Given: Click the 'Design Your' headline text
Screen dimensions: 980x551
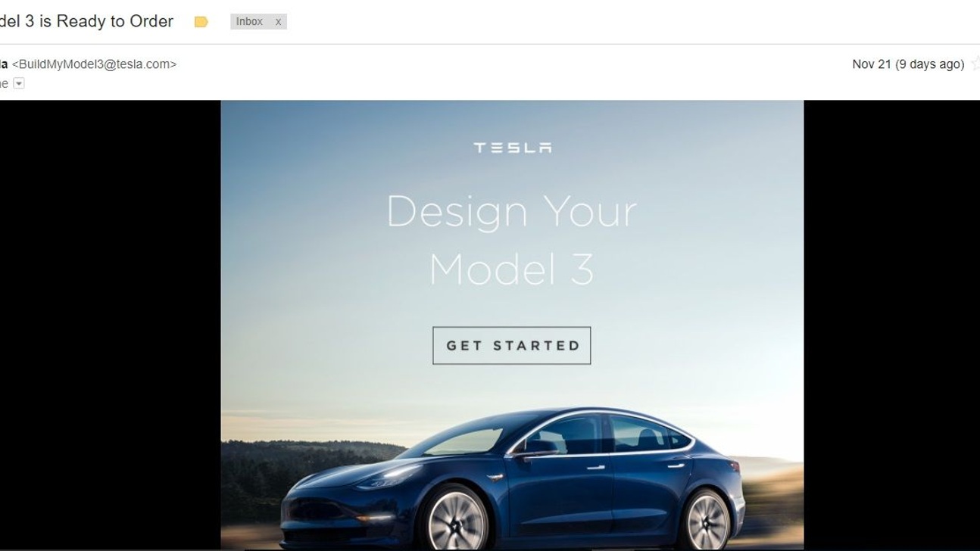Looking at the screenshot, I should pyautogui.click(x=512, y=211).
